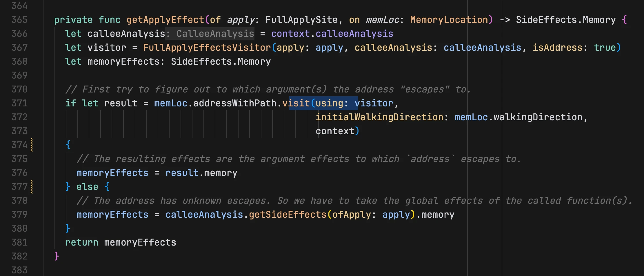Click result.memory on line 376

[x=201, y=173]
